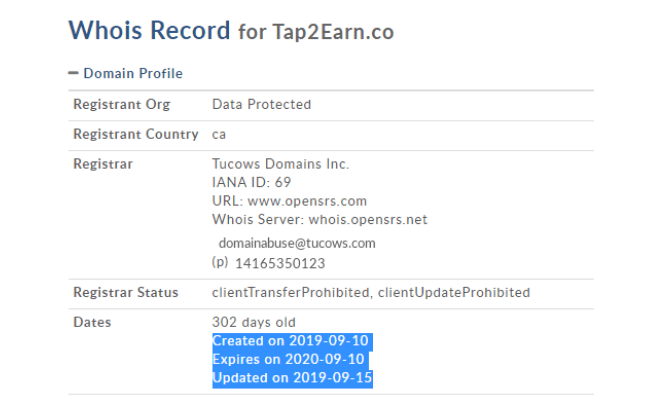The width and height of the screenshot is (650, 400).
Task: Click the highlighted Created on 2019-09-10 line
Action: point(291,341)
